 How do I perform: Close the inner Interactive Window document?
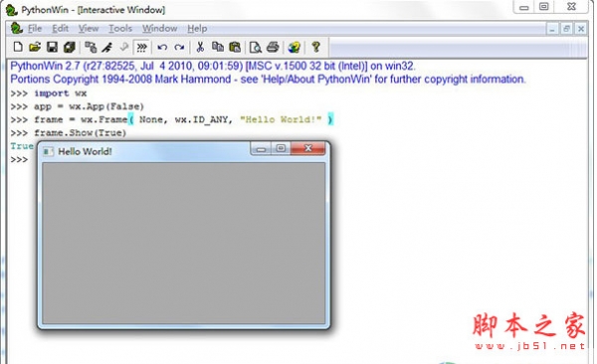tap(581, 29)
